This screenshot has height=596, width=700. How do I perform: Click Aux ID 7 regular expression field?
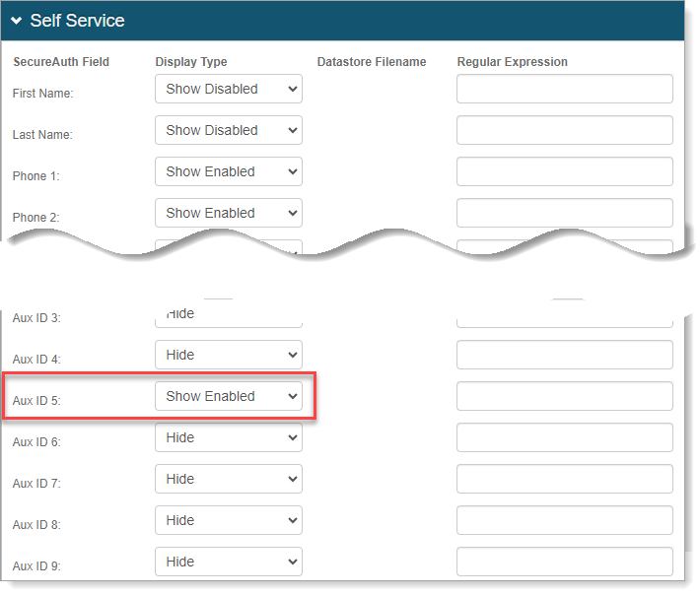(564, 479)
